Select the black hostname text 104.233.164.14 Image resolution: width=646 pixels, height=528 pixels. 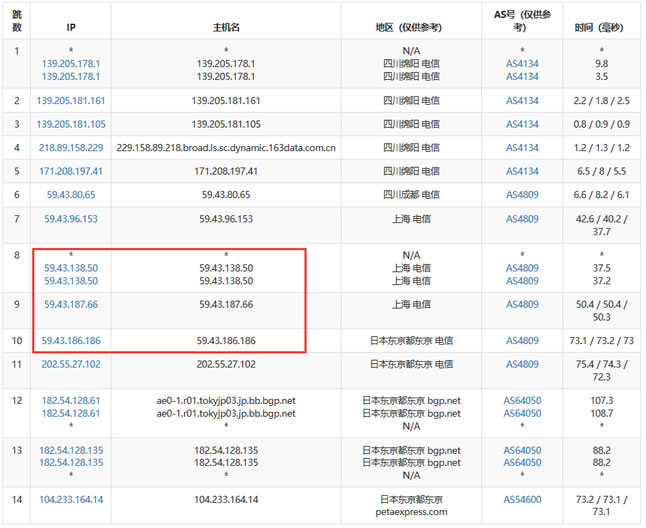coord(226,500)
